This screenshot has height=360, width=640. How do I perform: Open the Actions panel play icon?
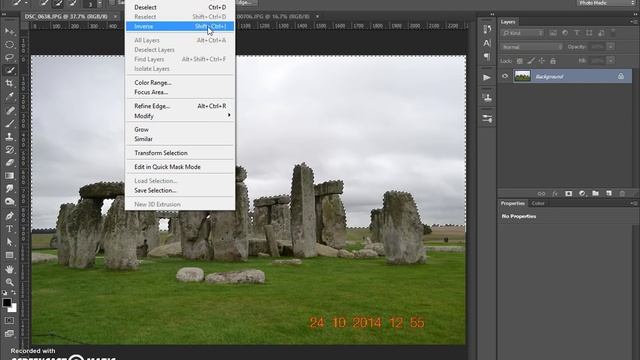click(487, 77)
